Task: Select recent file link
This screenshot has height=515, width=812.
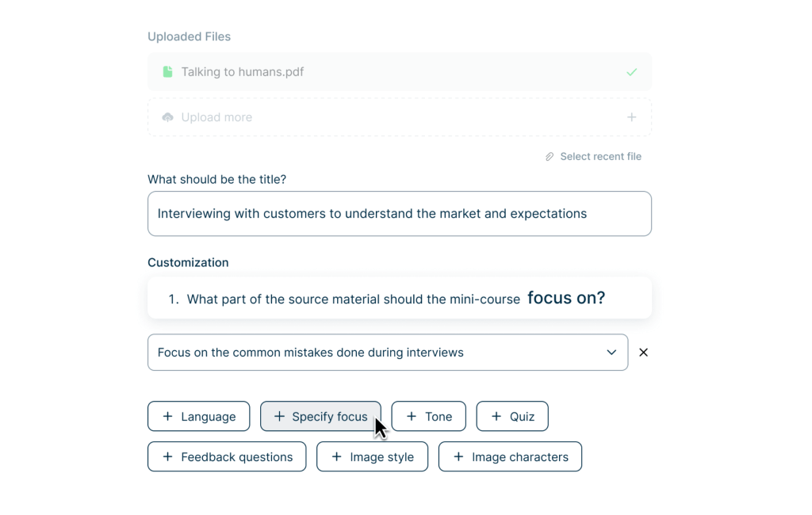Action: 600,157
